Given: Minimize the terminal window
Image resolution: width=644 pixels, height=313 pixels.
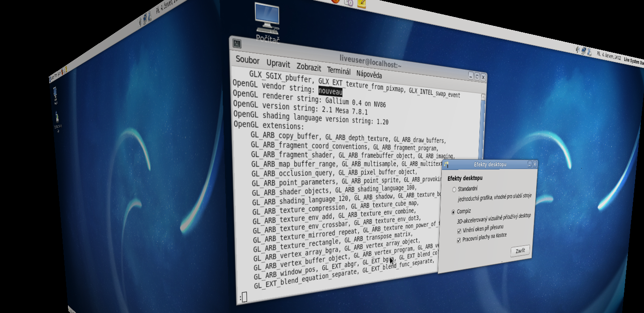Looking at the screenshot, I should tap(471, 76).
